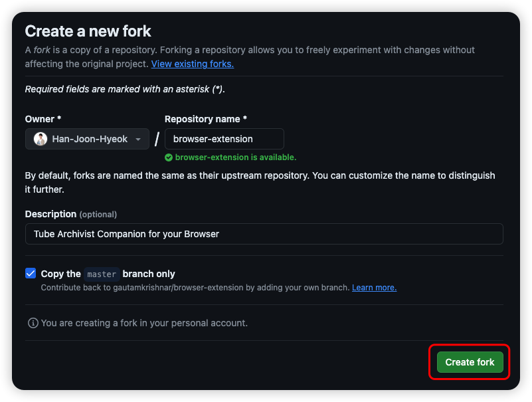Image resolution: width=532 pixels, height=402 pixels.
Task: Click the 'master' branch code label
Action: click(x=102, y=274)
